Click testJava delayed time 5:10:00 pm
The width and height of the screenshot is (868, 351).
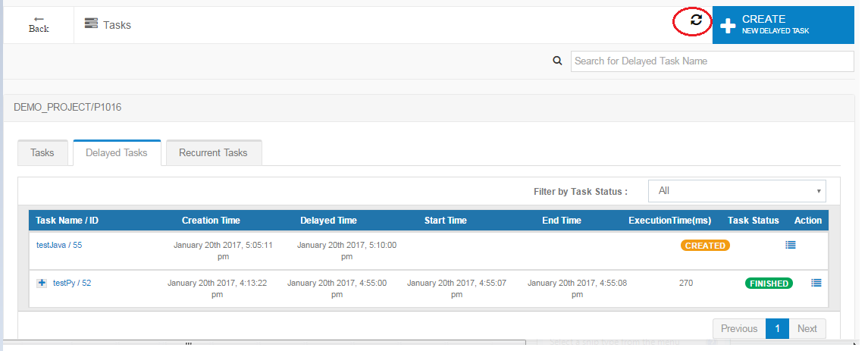pos(346,251)
